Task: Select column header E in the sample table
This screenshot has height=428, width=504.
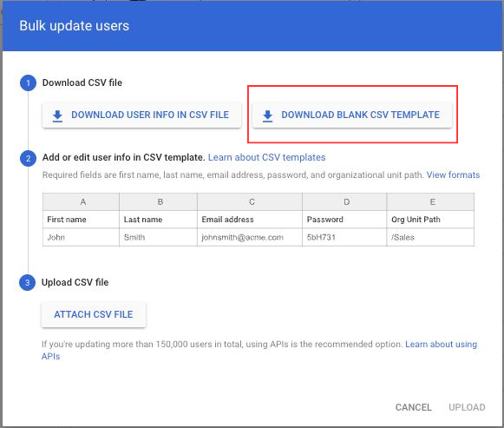Action: coord(430,202)
